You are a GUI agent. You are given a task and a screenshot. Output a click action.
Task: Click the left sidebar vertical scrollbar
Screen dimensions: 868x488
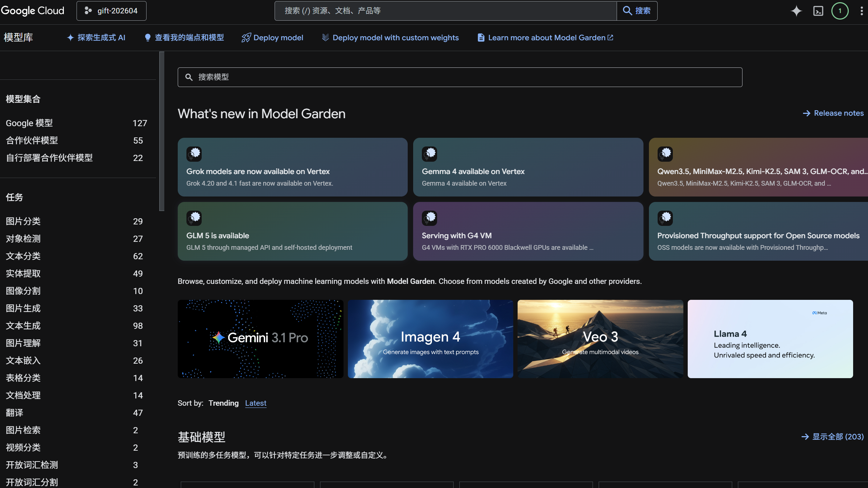tap(162, 131)
